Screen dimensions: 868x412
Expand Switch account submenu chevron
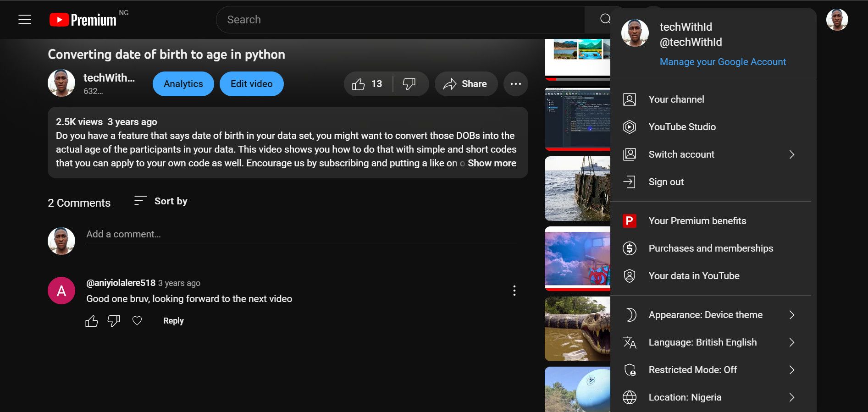(x=792, y=154)
